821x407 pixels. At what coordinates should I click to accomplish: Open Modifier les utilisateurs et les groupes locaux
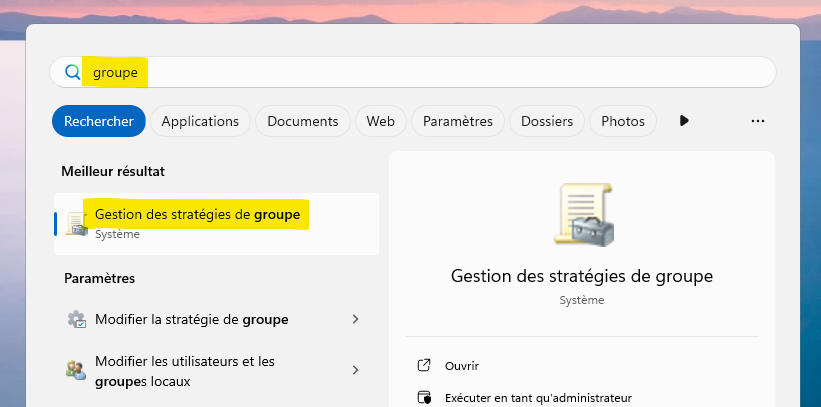pyautogui.click(x=216, y=371)
